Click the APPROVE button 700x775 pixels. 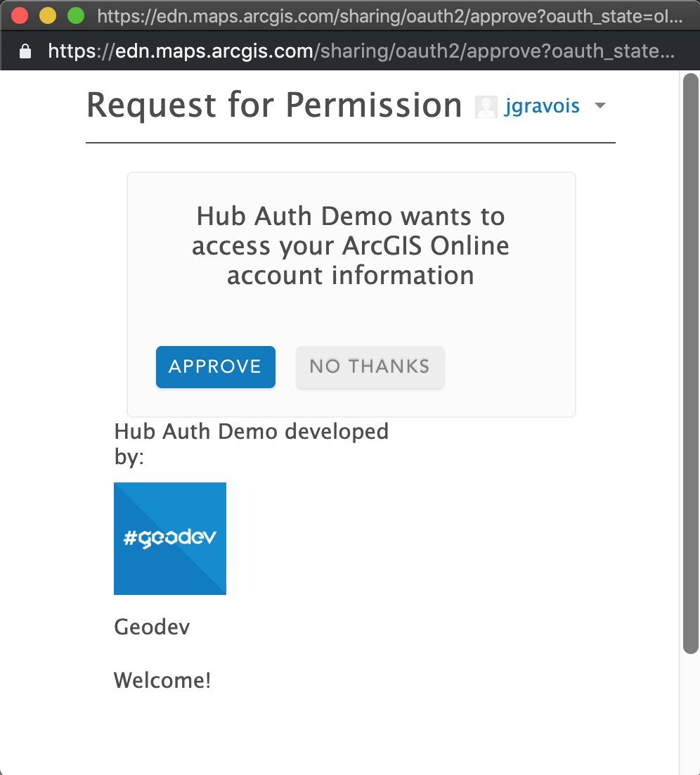click(215, 366)
